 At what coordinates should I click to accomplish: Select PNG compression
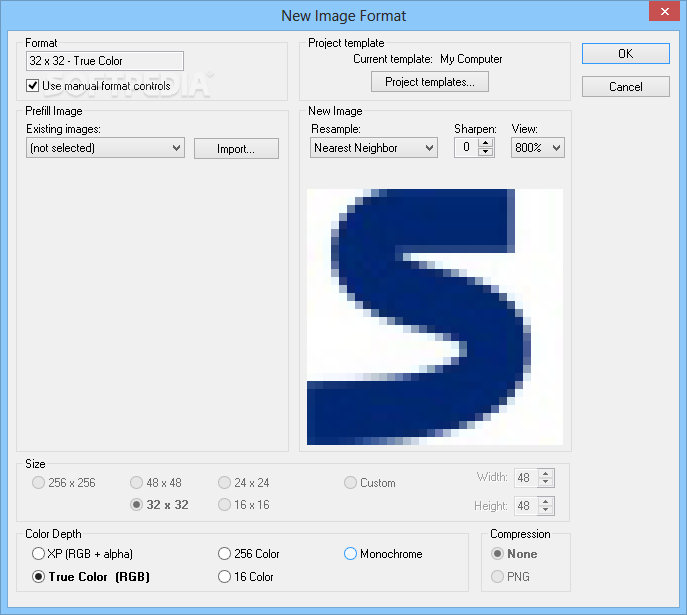(x=510, y=576)
